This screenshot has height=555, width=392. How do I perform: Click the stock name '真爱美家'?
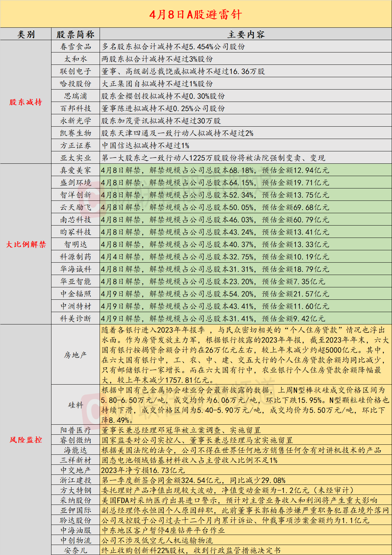[x=76, y=170]
